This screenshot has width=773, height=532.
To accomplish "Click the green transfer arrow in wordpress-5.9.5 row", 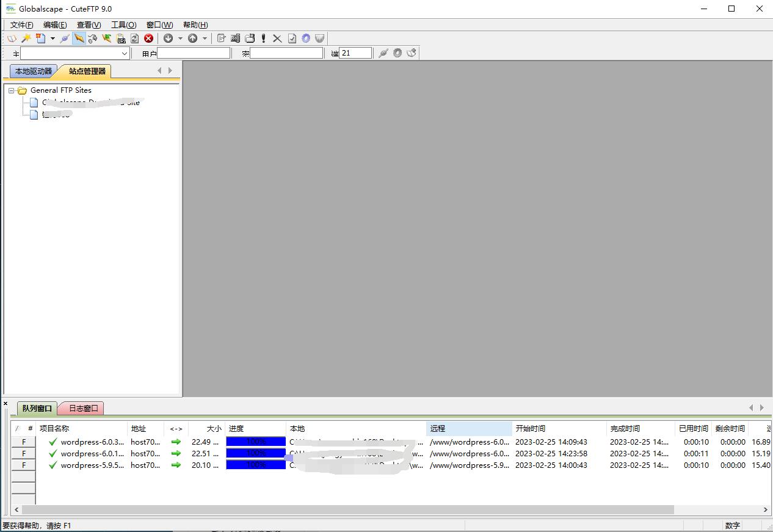I will (176, 465).
